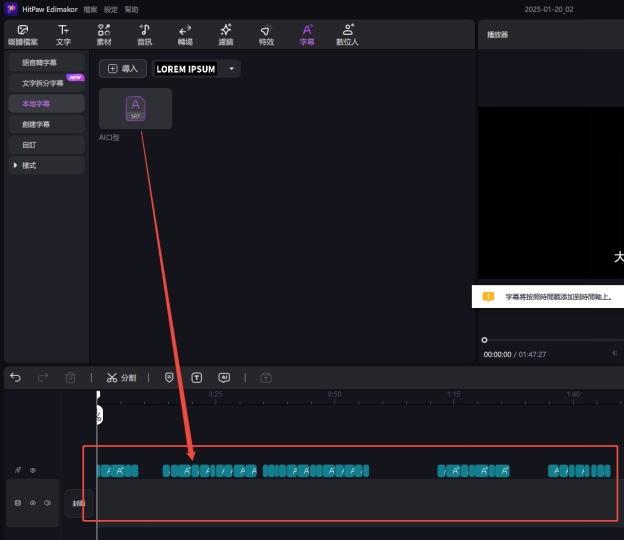Select the SRT subtitle file thumbnail
This screenshot has height=540, width=624.
point(135,108)
